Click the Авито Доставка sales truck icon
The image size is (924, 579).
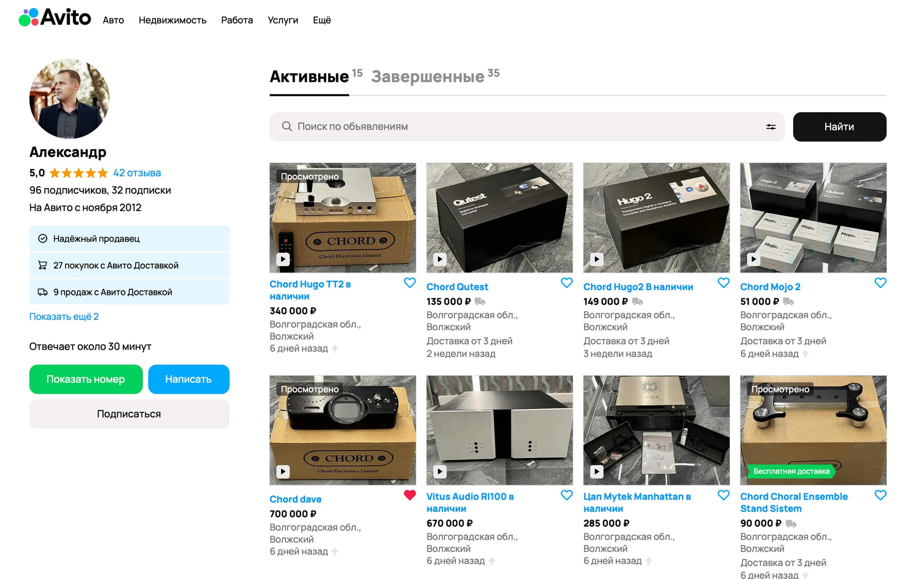pos(43,292)
